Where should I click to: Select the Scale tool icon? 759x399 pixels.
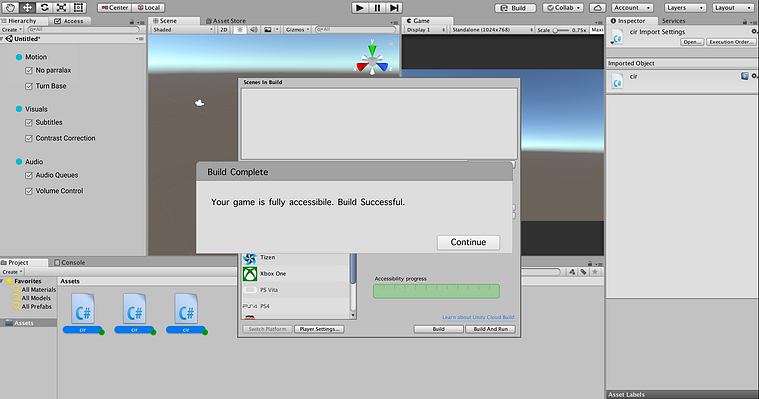pyautogui.click(x=61, y=7)
